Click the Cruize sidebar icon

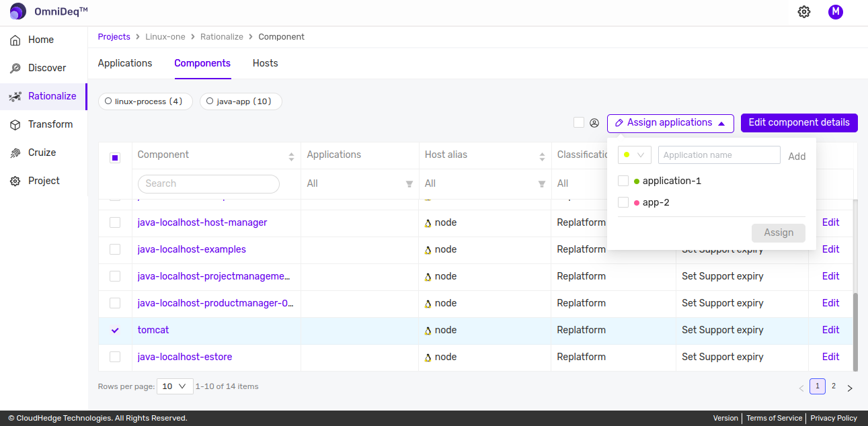15,153
